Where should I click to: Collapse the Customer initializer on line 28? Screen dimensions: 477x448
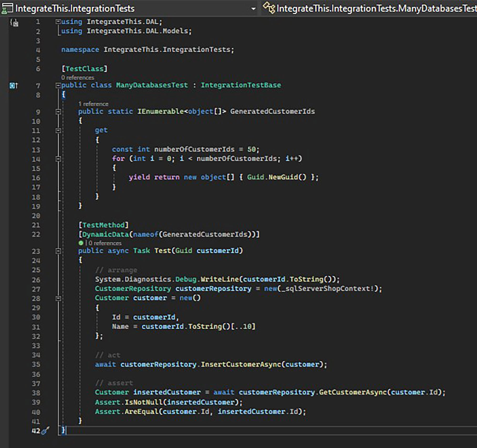(x=58, y=298)
